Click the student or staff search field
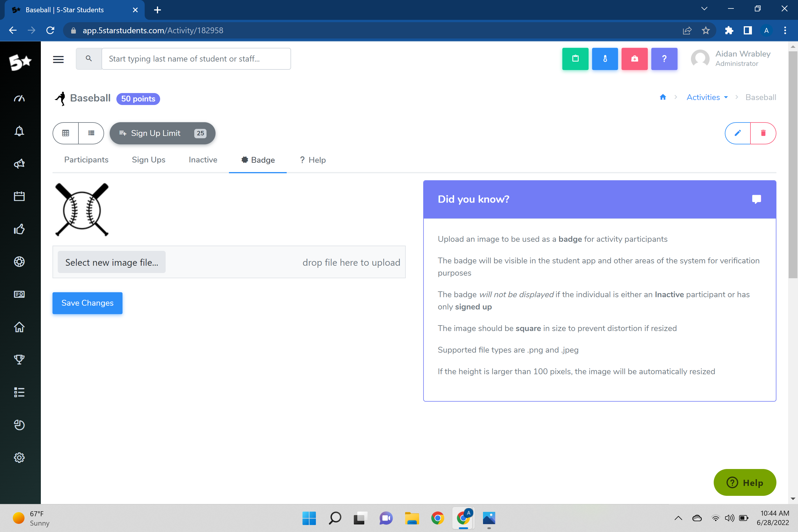 tap(196, 59)
